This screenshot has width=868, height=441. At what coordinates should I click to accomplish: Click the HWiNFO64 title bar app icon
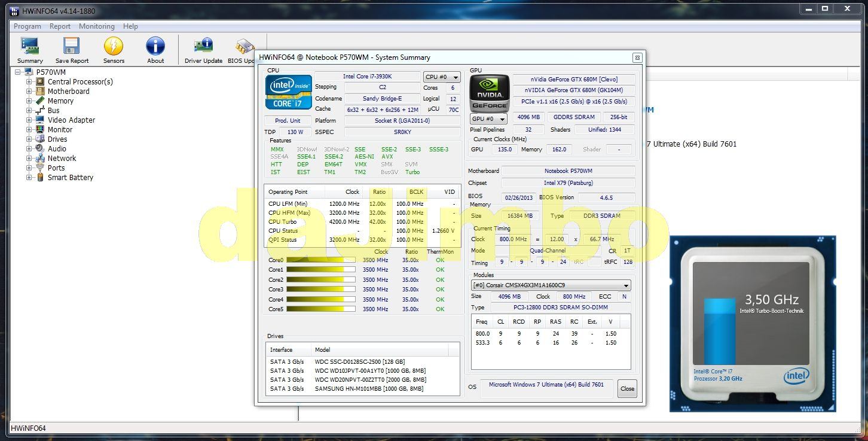click(14, 11)
